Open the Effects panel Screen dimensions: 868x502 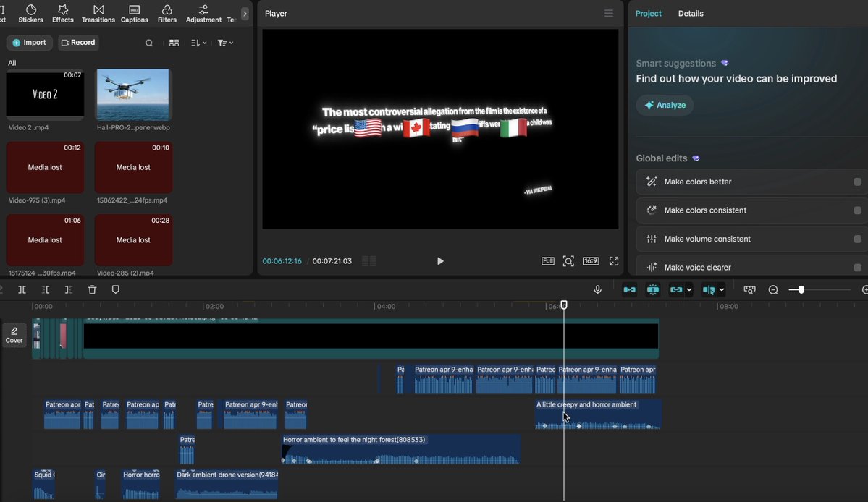[x=62, y=14]
